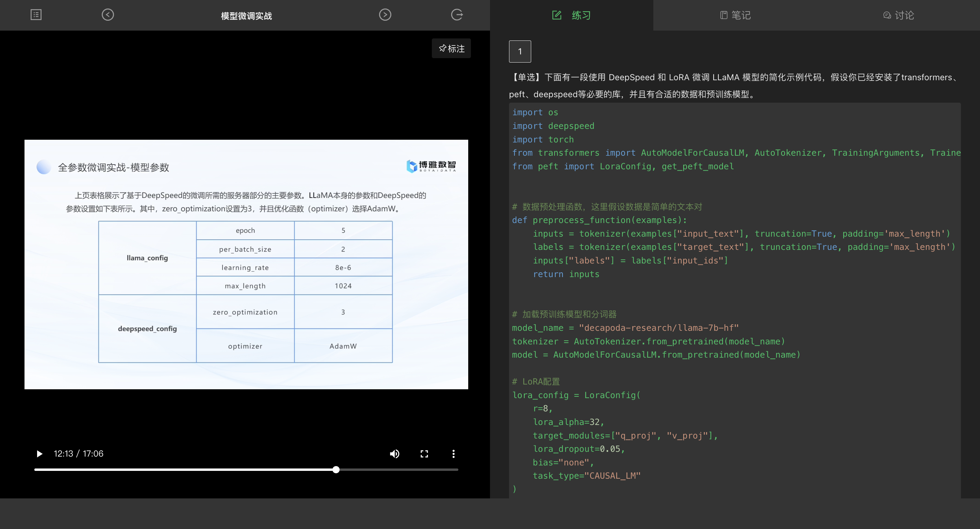This screenshot has height=529, width=980.
Task: Click the slide title 全参数微调实战-模型参数
Action: pyautogui.click(x=113, y=168)
